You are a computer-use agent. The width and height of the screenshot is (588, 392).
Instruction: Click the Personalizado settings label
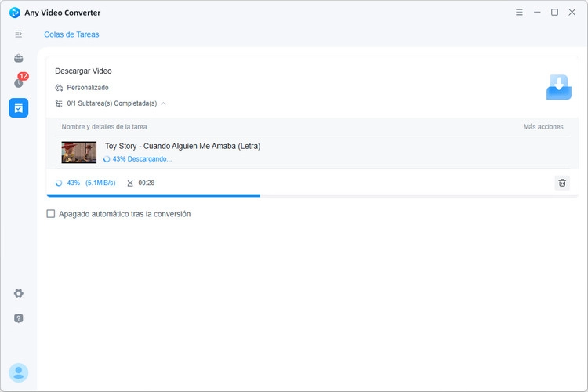pos(88,87)
